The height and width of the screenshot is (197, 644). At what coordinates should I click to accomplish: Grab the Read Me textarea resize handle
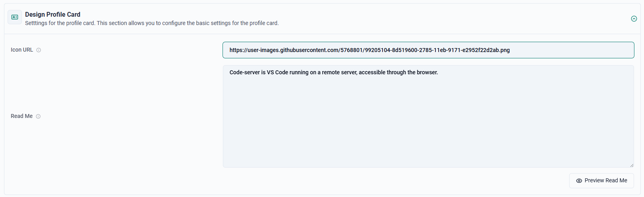coord(632,165)
